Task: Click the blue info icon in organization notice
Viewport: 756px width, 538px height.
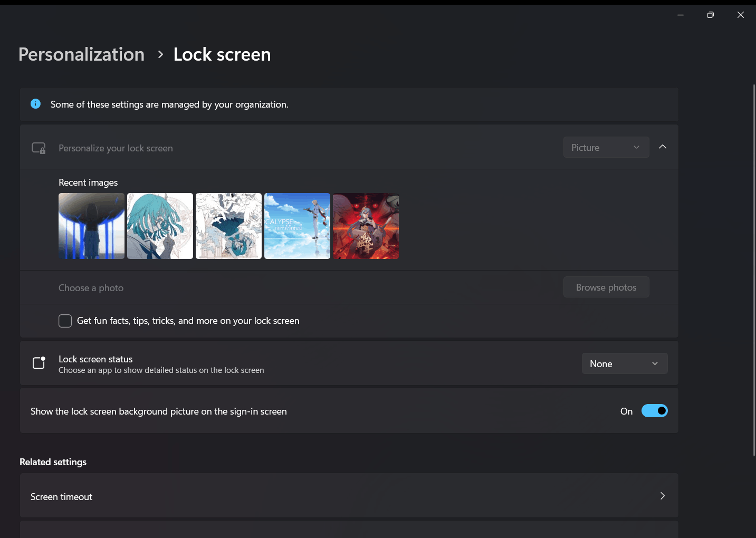Action: (35, 104)
